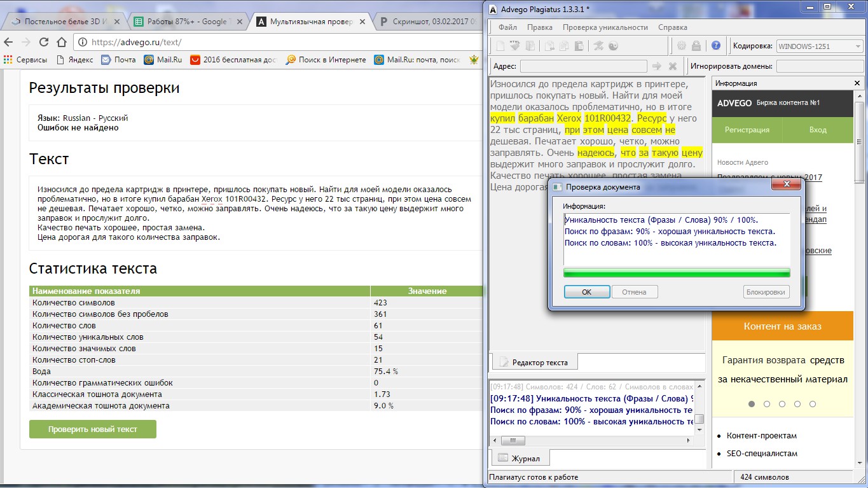Open the SEO-специалистам link
This screenshot has height=488, width=868.
(762, 454)
